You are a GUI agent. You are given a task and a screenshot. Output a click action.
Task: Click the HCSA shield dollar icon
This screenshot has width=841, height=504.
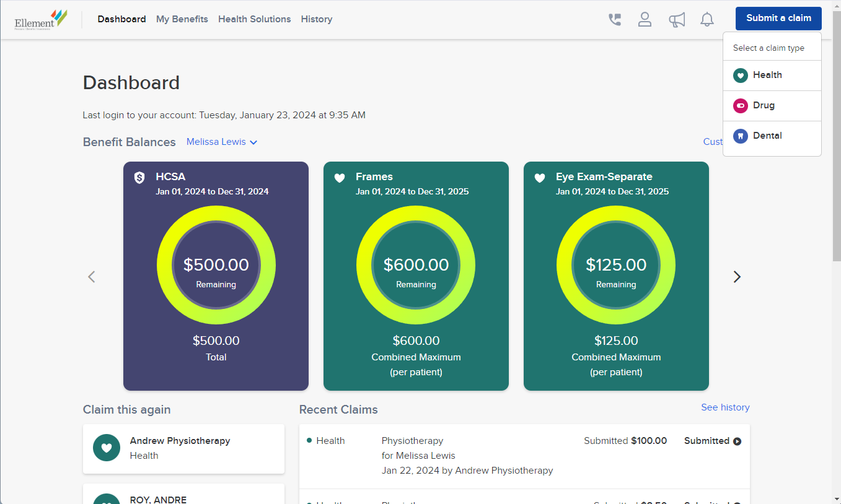139,178
